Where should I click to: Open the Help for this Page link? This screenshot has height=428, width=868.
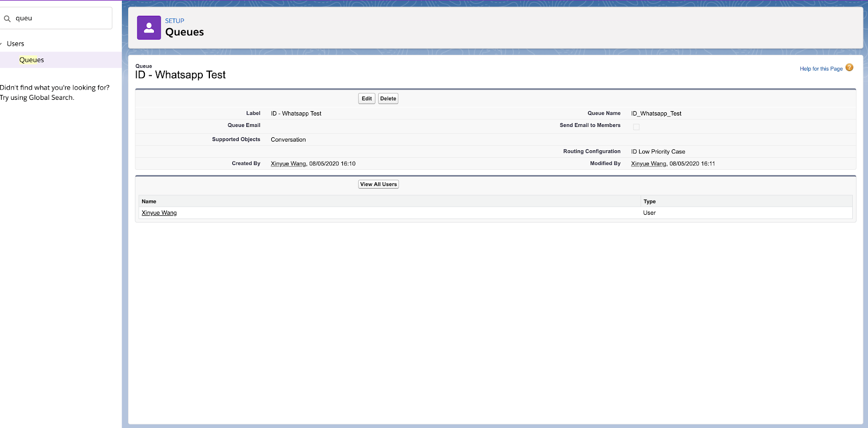[x=821, y=69]
